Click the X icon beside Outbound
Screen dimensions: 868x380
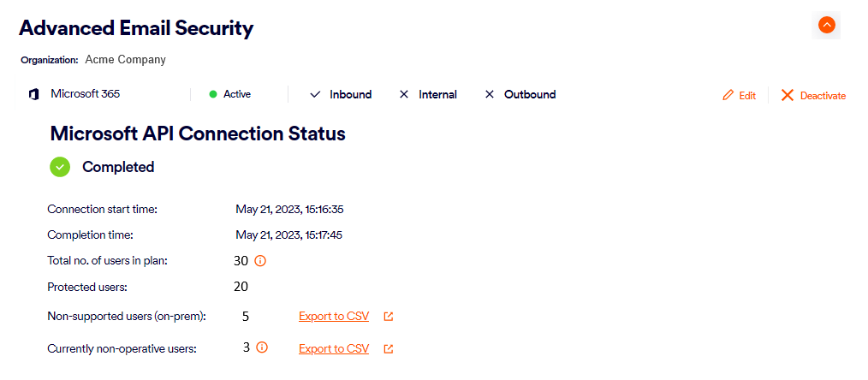(490, 94)
